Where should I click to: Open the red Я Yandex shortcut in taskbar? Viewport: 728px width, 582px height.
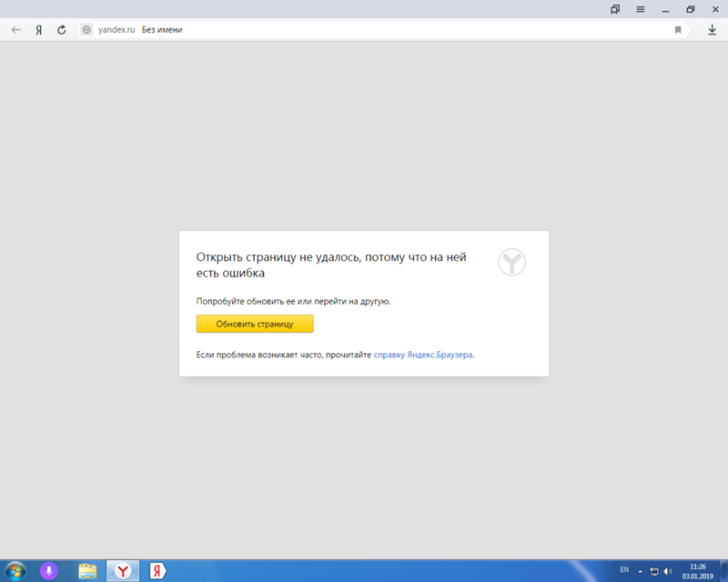(x=157, y=571)
